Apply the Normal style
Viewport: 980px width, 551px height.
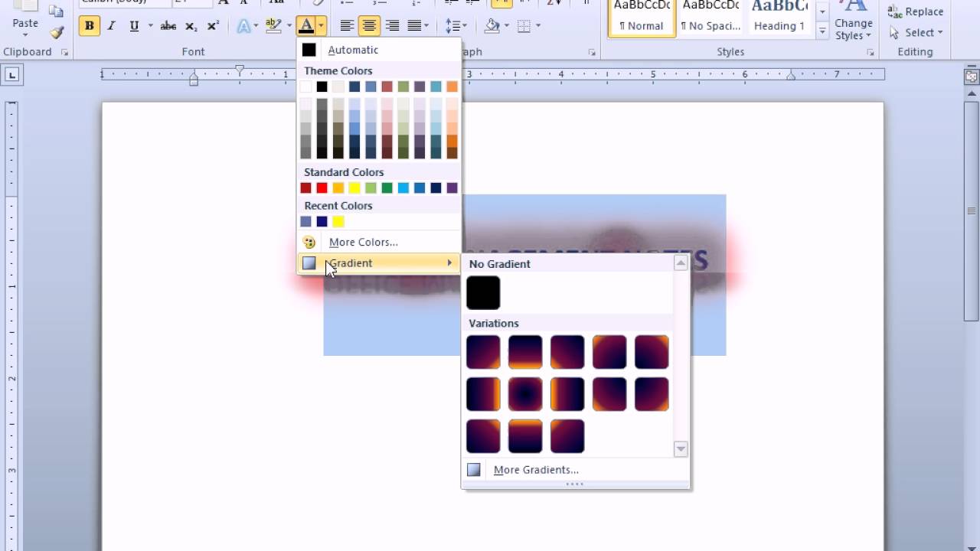click(642, 18)
